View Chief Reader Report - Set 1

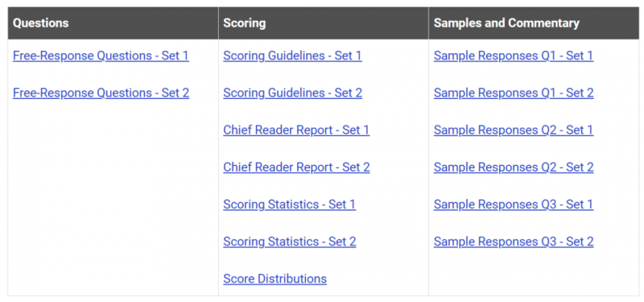coord(296,130)
